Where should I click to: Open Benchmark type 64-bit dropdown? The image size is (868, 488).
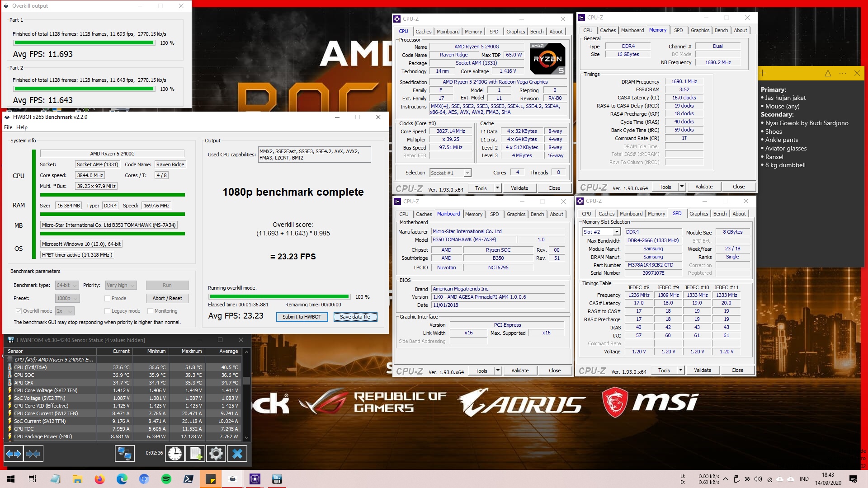point(67,285)
